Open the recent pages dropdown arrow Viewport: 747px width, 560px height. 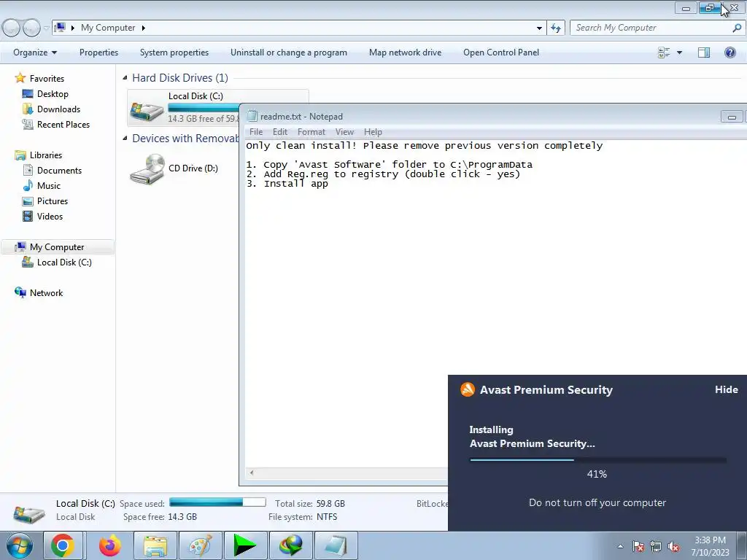click(x=46, y=28)
